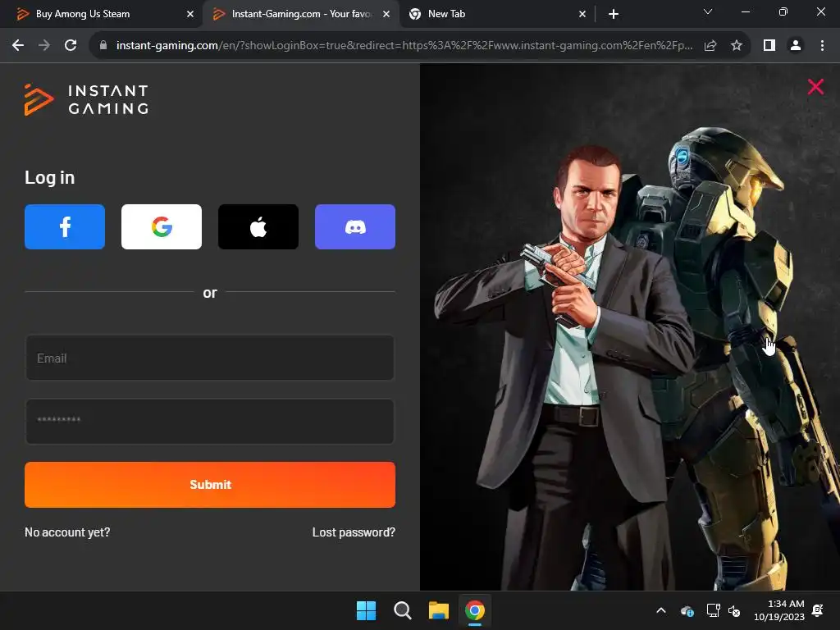840x630 pixels.
Task: Open the 'No account yet?' link
Action: 67,532
